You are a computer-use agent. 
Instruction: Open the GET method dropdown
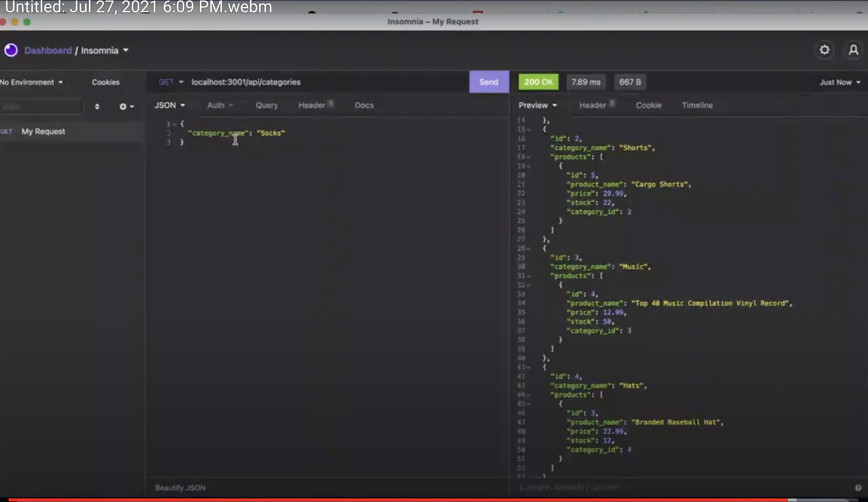pos(171,82)
